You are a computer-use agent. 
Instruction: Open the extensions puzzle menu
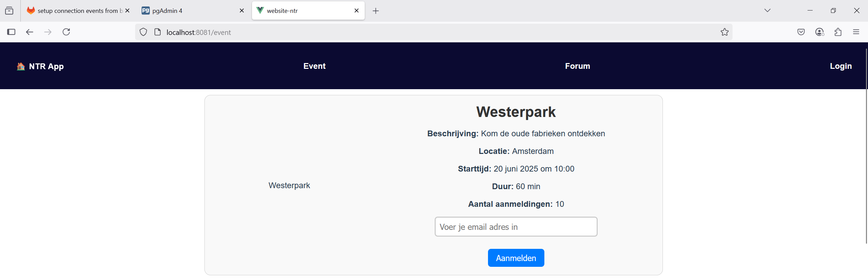(838, 32)
